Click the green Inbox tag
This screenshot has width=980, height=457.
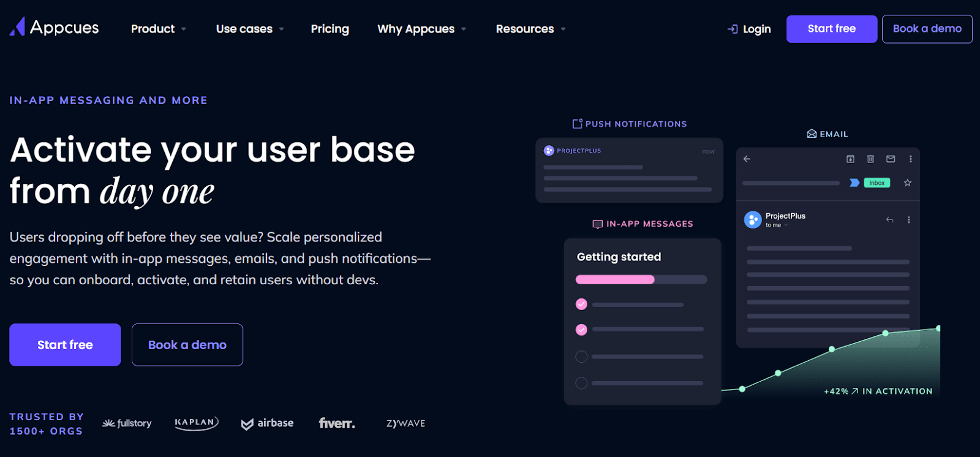tap(876, 183)
